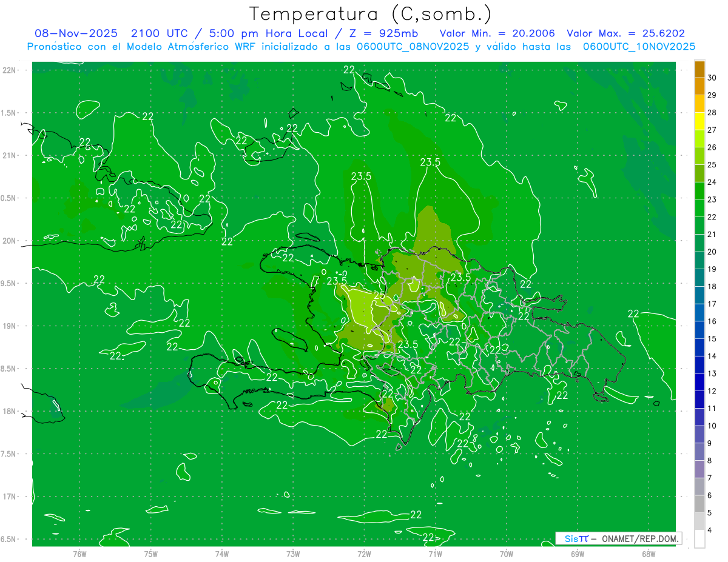728x562 pixels.
Task: Pick the mauve swatch between 7 and 8
Action: [x=699, y=469]
